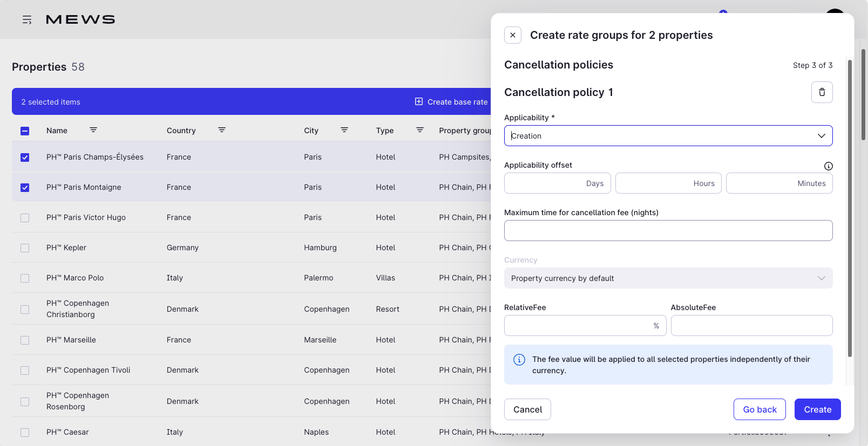The image size is (868, 446).
Task: Click the Type column header
Action: [x=385, y=131]
